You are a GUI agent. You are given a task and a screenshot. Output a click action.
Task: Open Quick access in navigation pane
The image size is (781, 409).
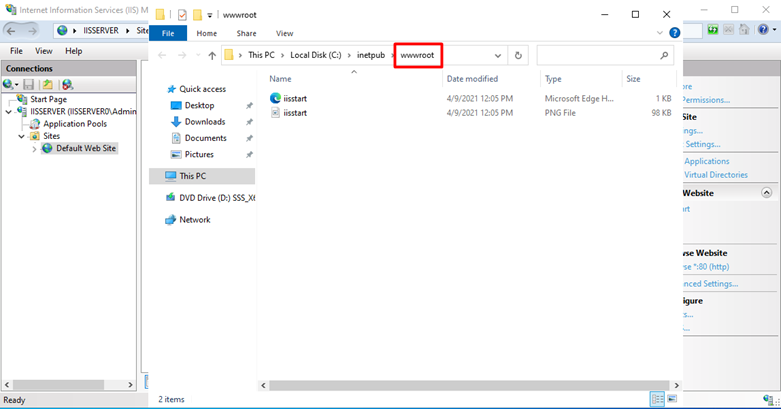pyautogui.click(x=202, y=89)
